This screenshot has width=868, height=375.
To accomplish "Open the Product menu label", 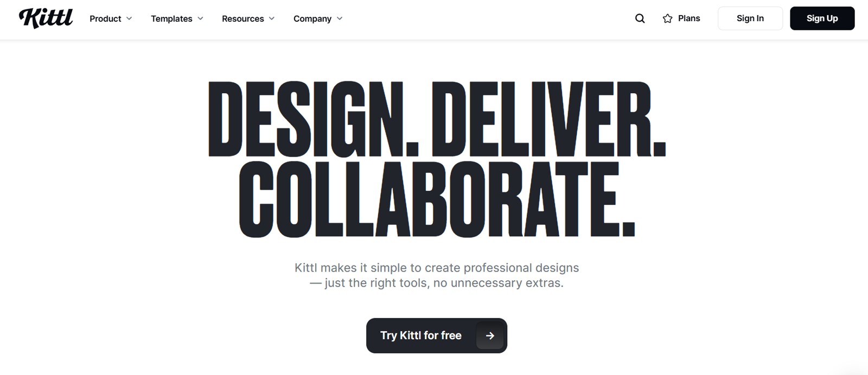I will (x=105, y=18).
